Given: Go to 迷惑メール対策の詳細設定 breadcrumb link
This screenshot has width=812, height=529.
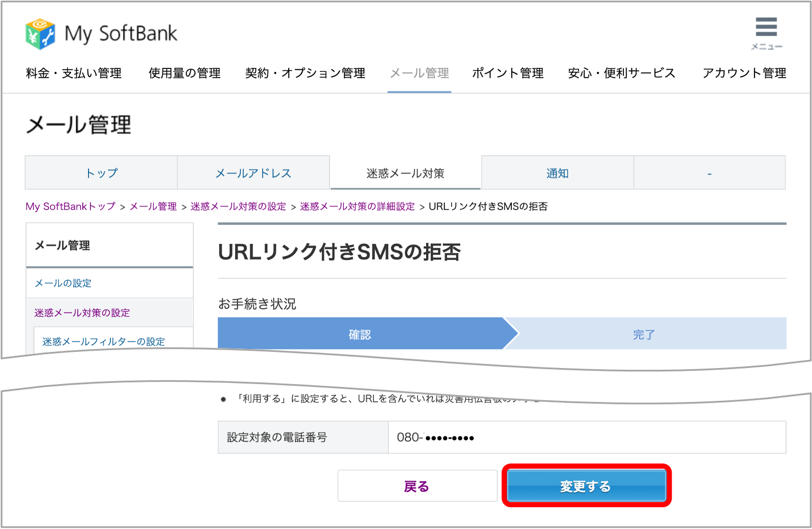Looking at the screenshot, I should point(358,206).
